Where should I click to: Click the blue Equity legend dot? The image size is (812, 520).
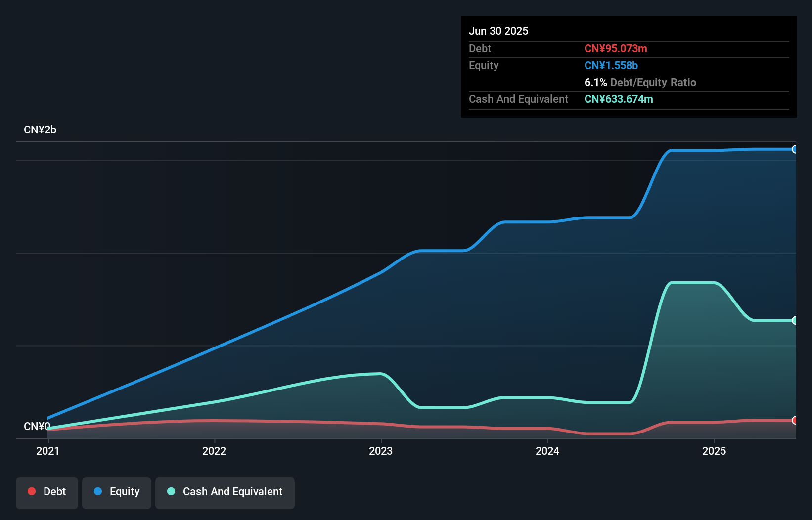pyautogui.click(x=98, y=491)
